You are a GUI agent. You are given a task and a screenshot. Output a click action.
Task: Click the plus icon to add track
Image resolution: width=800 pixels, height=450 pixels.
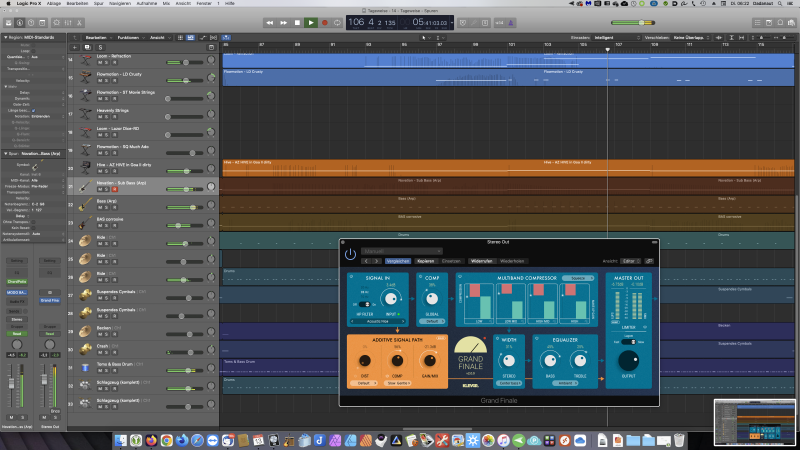click(74, 47)
